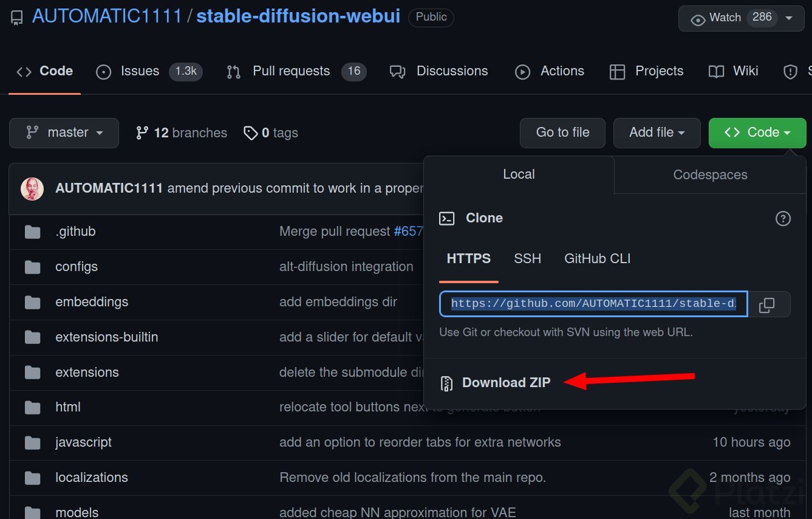
Task: Open the Issues tab
Action: 149,71
